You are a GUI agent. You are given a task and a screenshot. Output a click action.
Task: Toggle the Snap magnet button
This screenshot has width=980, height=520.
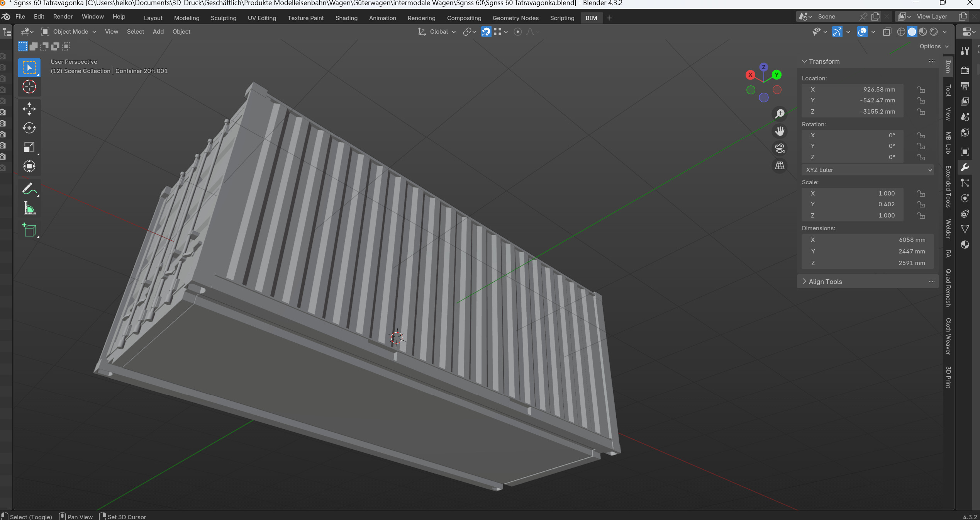point(486,32)
